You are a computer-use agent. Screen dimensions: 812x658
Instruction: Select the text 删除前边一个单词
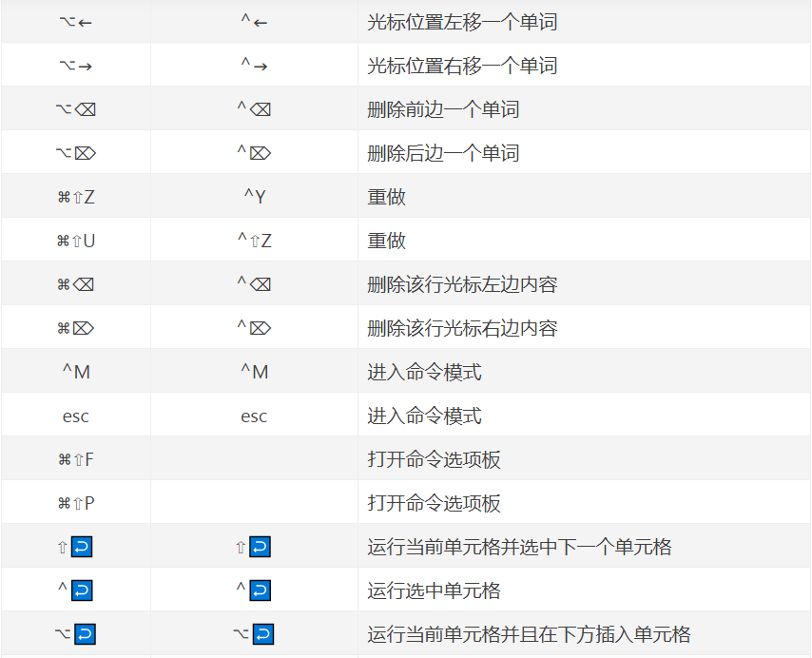click(x=443, y=109)
